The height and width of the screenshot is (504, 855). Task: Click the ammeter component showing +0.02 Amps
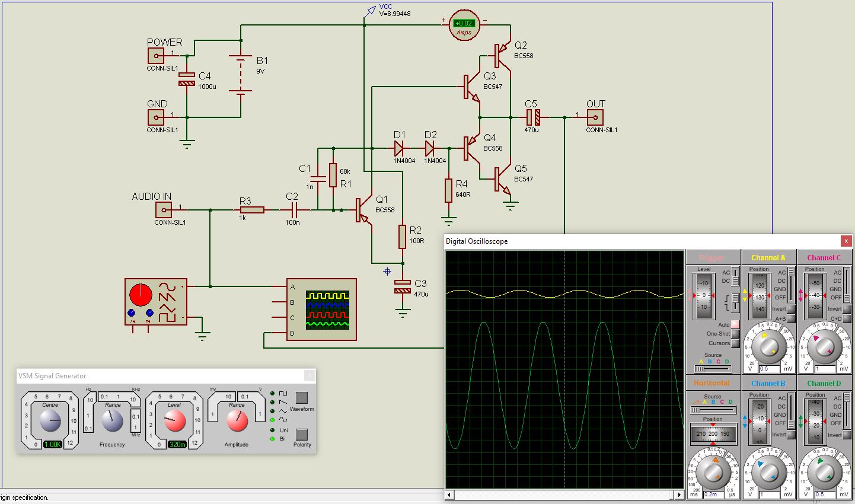464,25
